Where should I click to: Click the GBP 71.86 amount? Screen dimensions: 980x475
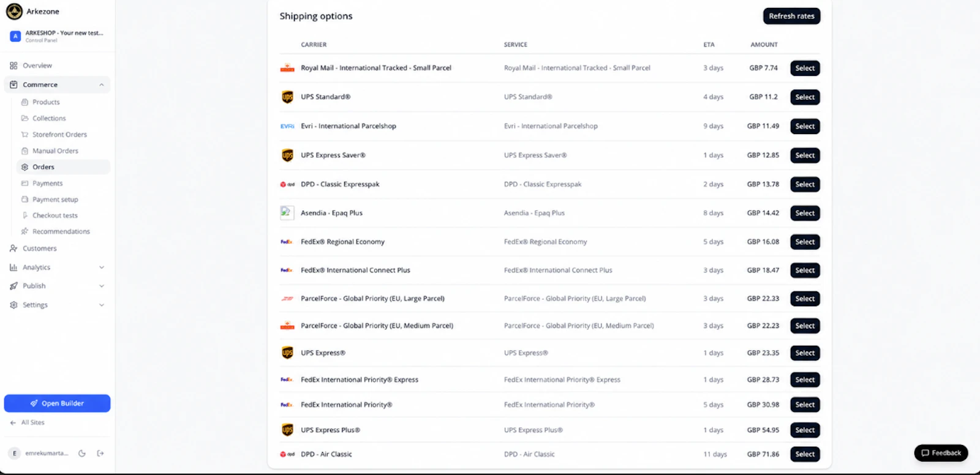tap(763, 454)
